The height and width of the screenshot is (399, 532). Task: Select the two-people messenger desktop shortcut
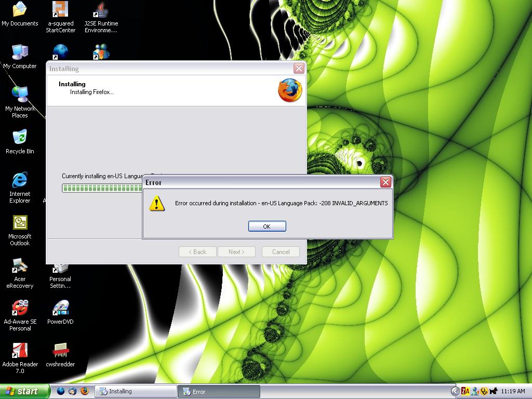pos(101,52)
